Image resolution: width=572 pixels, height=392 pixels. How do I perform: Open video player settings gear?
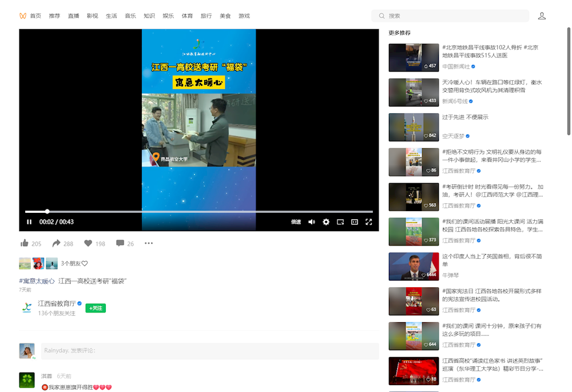tap(326, 222)
